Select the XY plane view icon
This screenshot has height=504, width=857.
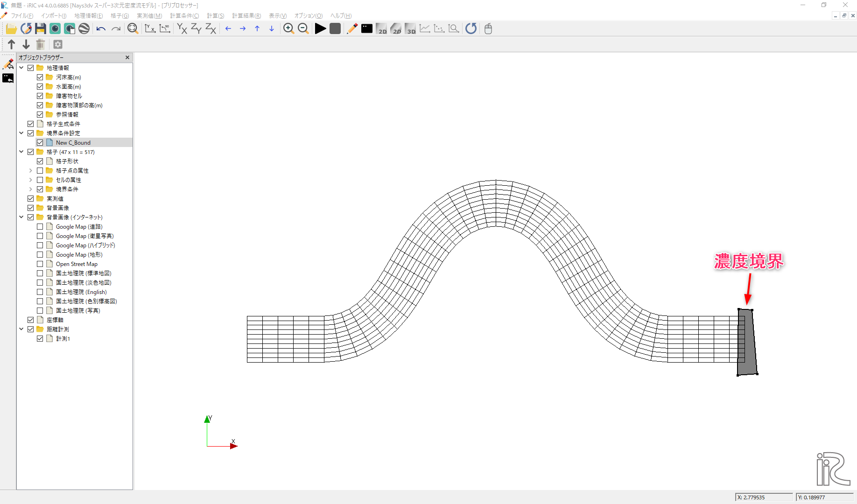[x=182, y=29]
